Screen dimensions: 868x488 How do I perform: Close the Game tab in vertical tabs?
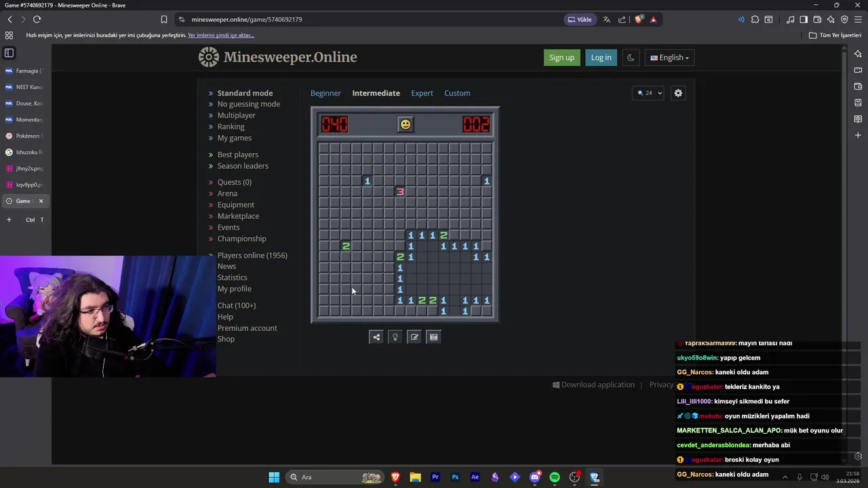coord(41,201)
